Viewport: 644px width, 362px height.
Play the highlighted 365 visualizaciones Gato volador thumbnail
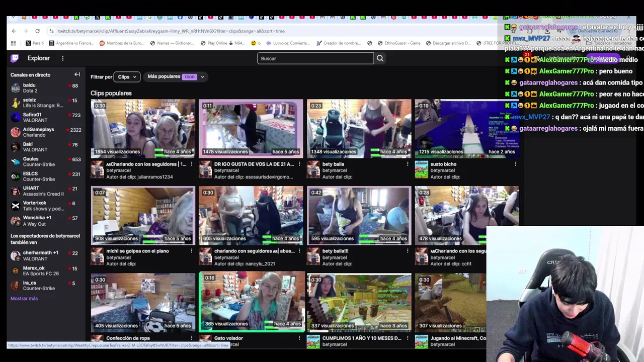click(x=252, y=302)
